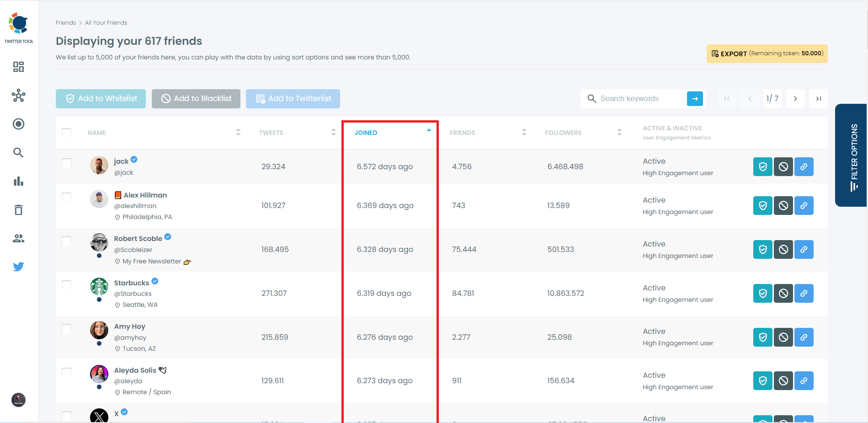Blacklist Starbucks with block icon

(x=783, y=294)
